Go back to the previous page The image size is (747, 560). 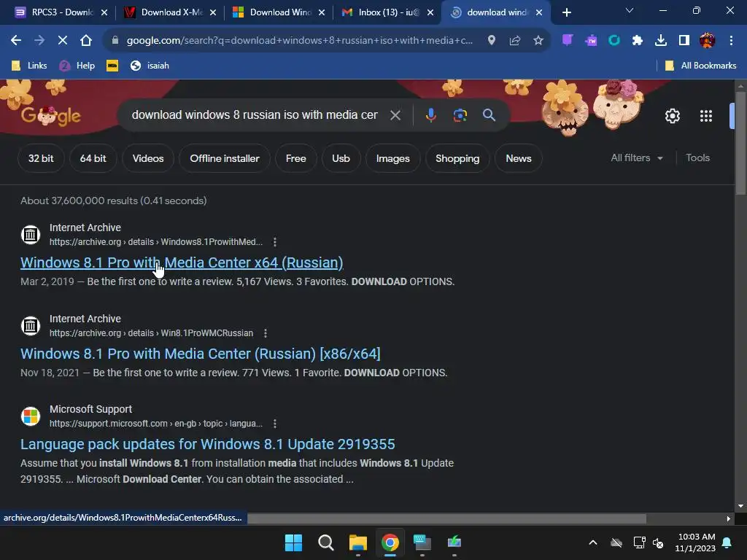click(x=16, y=41)
